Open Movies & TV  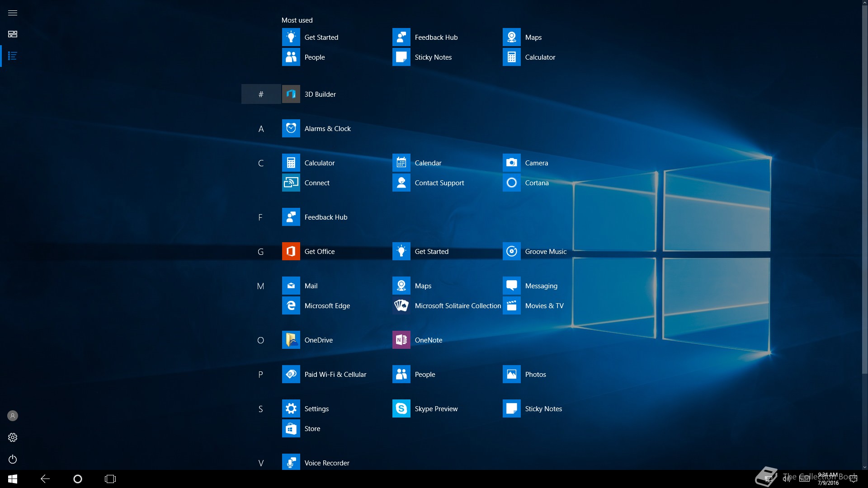(x=533, y=305)
